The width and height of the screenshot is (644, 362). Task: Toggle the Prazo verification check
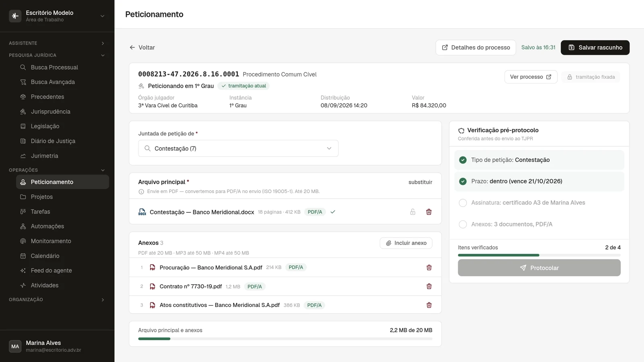(x=463, y=181)
